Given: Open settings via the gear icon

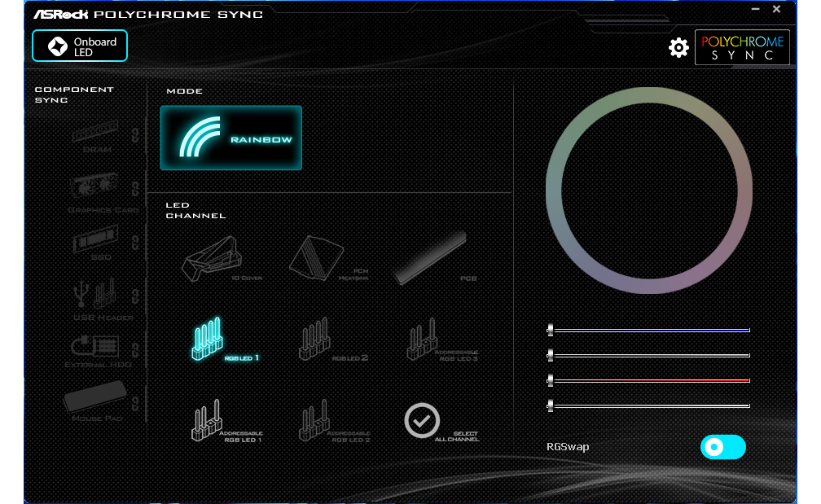Looking at the screenshot, I should click(x=678, y=47).
